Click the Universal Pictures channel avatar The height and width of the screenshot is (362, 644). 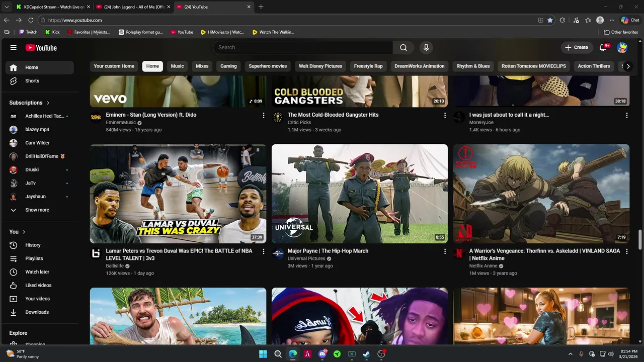[x=277, y=253]
